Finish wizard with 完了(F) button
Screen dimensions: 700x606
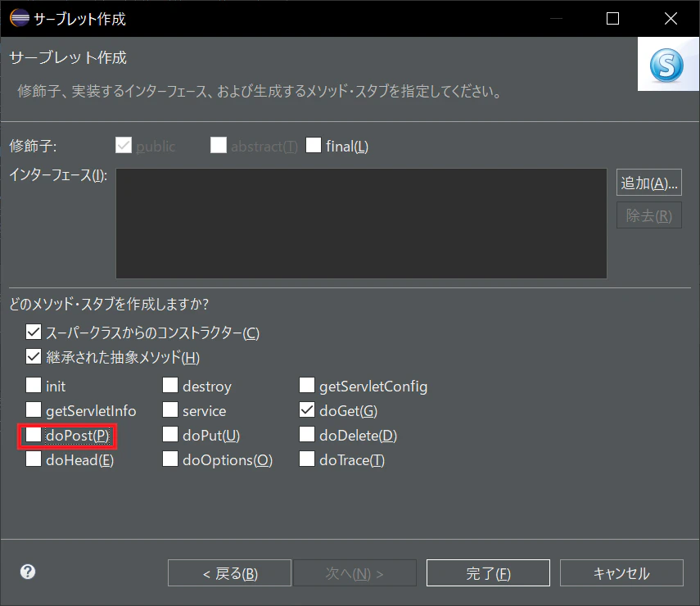pos(488,573)
